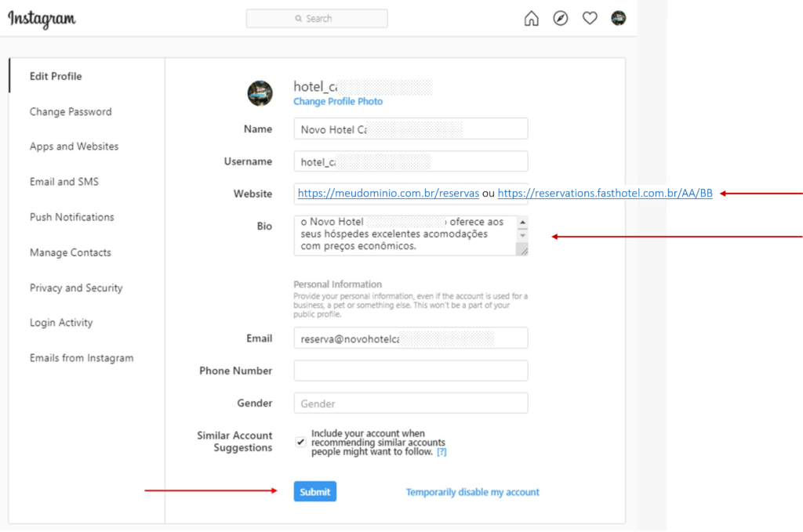Click the Username input field
803x532 pixels.
pyautogui.click(x=411, y=161)
